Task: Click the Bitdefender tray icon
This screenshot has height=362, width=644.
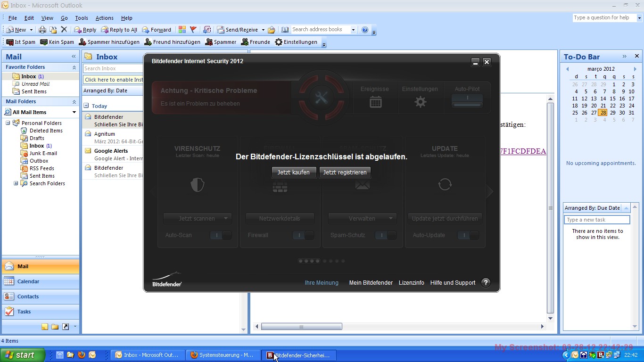Action: click(x=601, y=355)
